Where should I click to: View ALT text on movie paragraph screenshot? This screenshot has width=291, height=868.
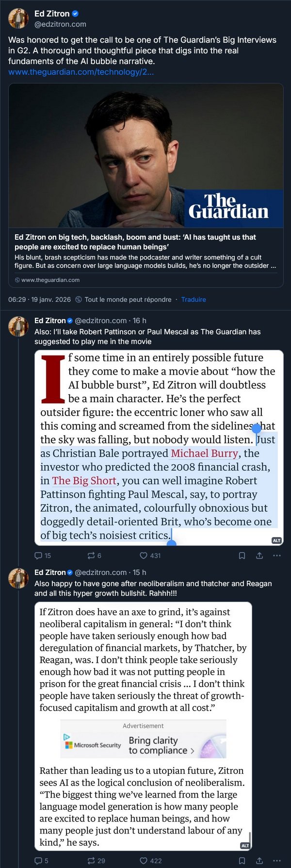(x=276, y=540)
